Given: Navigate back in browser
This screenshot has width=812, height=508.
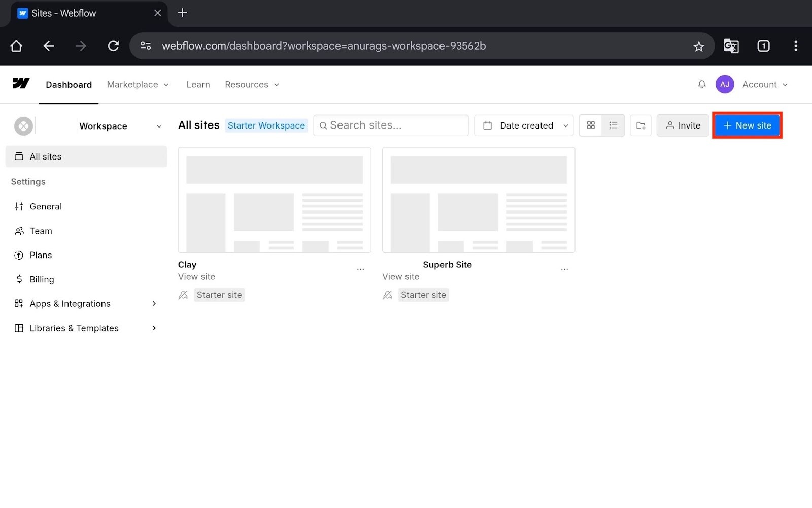Looking at the screenshot, I should (x=49, y=46).
